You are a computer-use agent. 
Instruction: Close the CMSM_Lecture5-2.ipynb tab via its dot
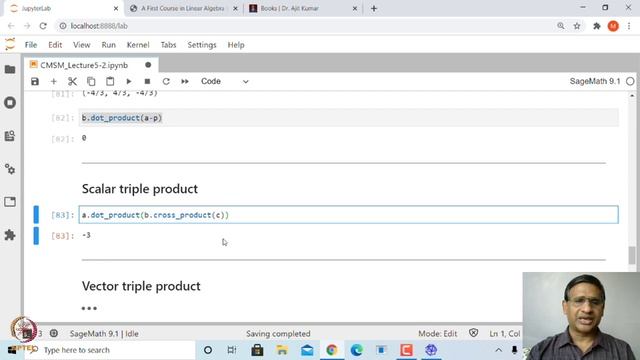pos(148,65)
